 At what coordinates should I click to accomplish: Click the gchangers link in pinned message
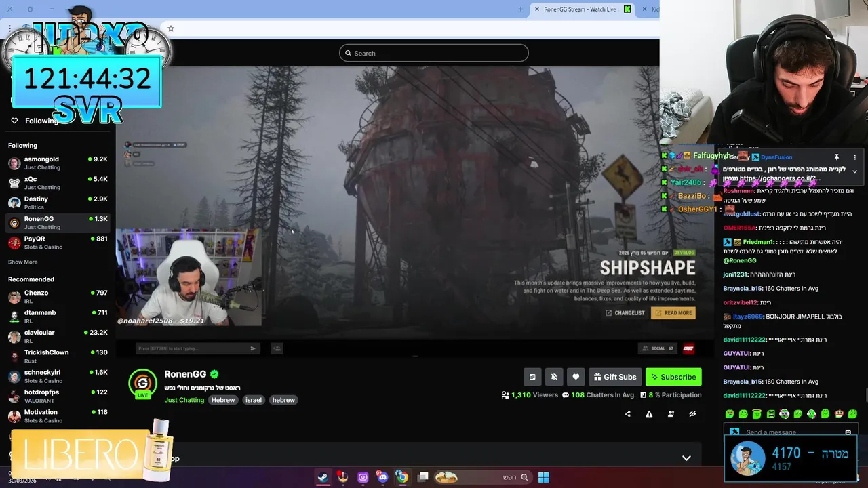click(780, 179)
